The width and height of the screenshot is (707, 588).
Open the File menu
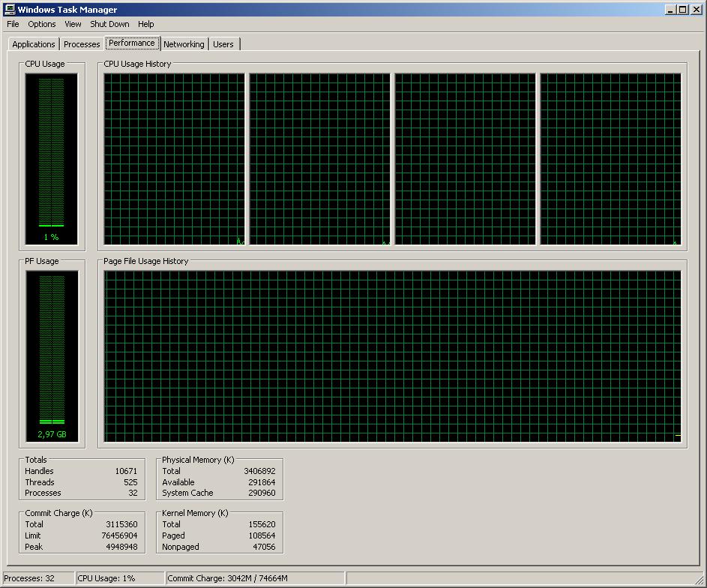coord(13,24)
